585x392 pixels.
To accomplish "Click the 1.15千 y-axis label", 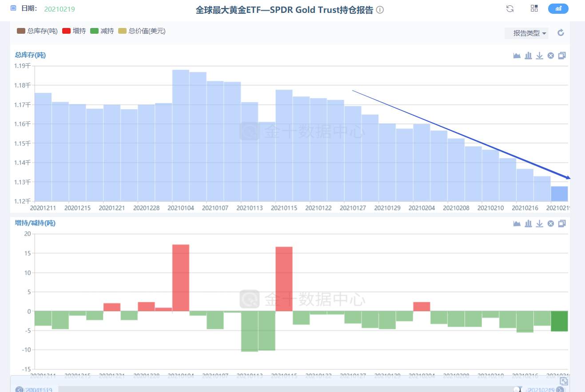I will tap(23, 143).
